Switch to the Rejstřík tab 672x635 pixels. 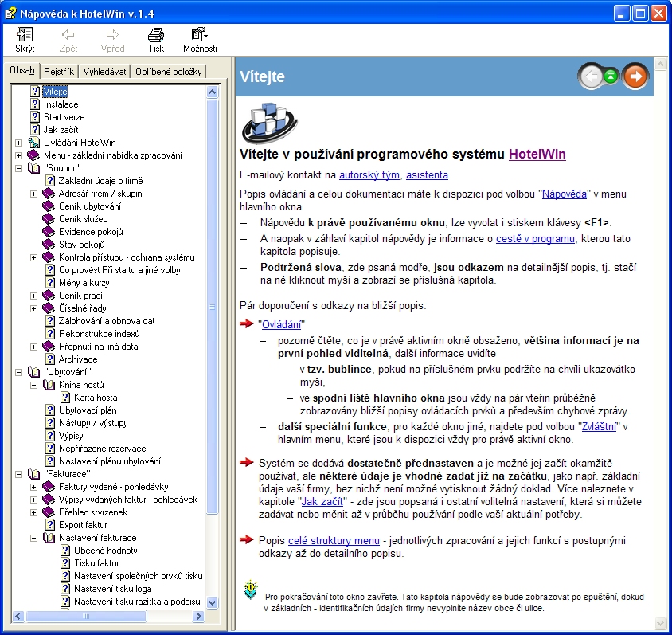(x=59, y=71)
